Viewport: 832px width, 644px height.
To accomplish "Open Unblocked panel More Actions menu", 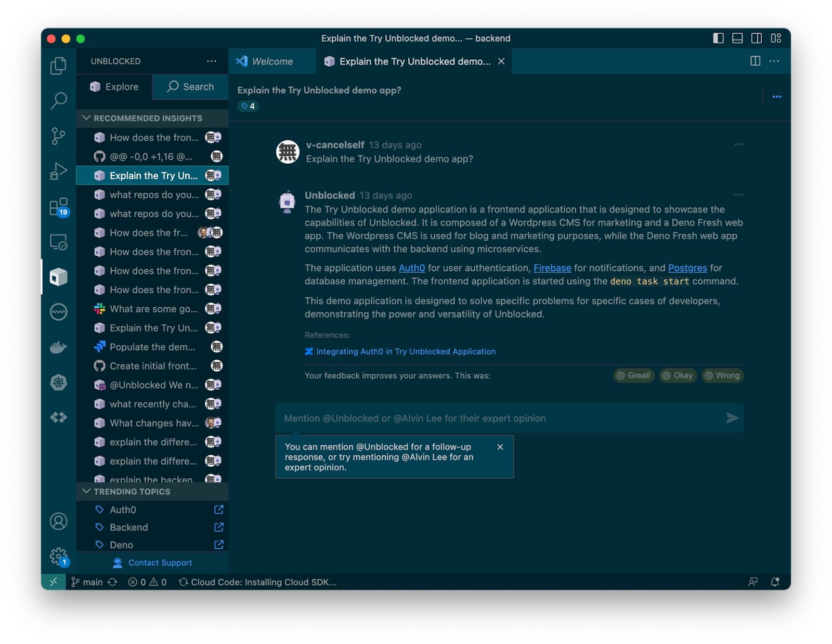I will 212,61.
